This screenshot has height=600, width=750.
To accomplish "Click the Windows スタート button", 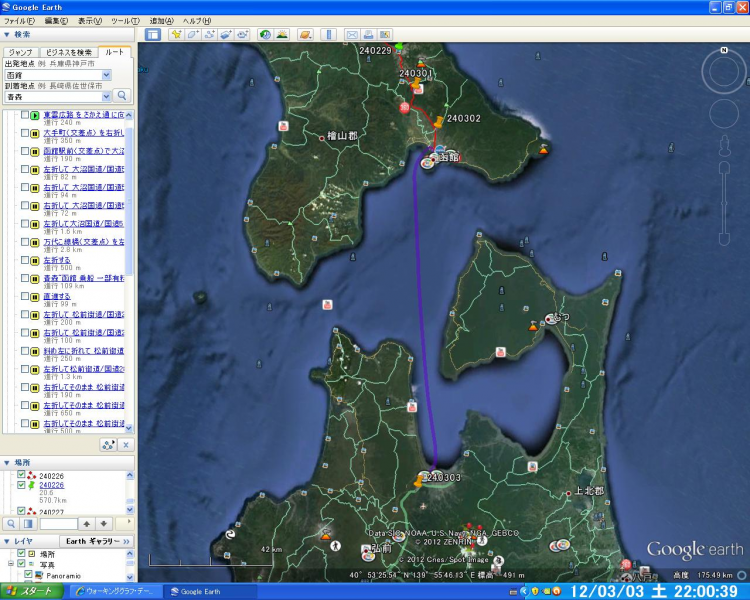I will point(32,591).
